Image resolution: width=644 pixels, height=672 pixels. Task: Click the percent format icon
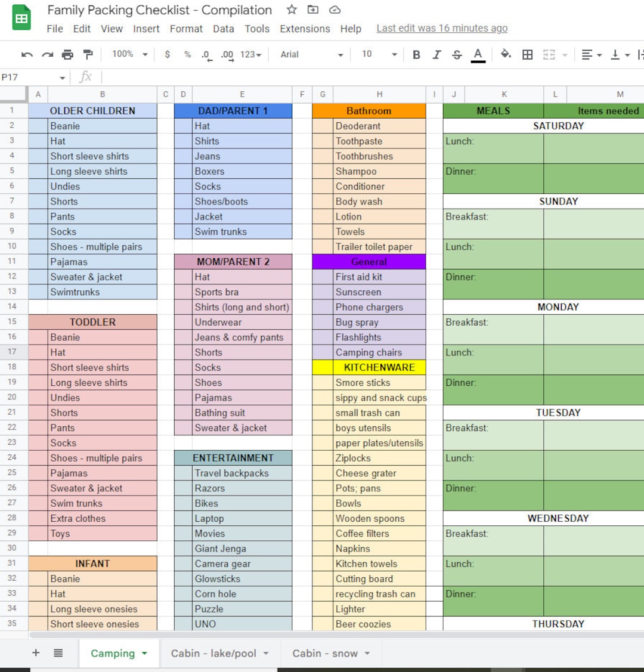(187, 54)
